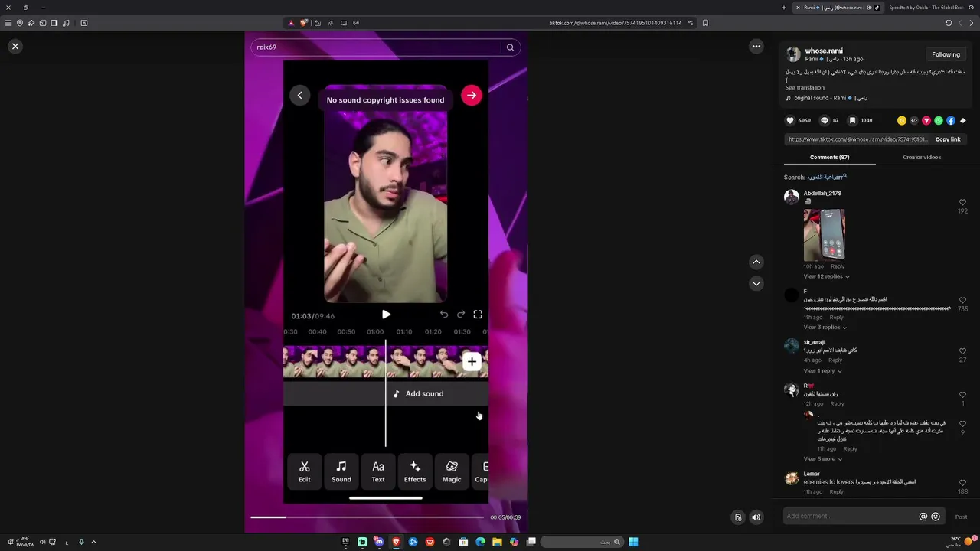Share to WhatsApp

[939, 120]
